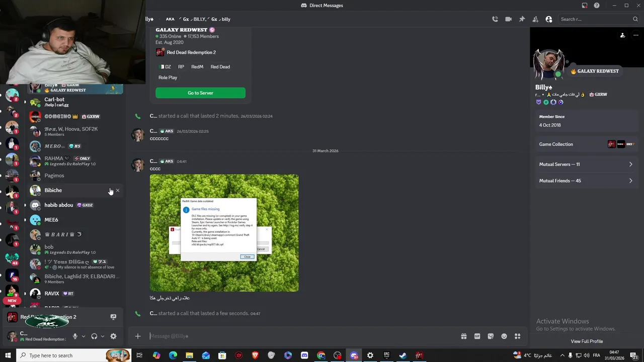
Task: Open Game Collection in the profile
Action: pyautogui.click(x=586, y=144)
